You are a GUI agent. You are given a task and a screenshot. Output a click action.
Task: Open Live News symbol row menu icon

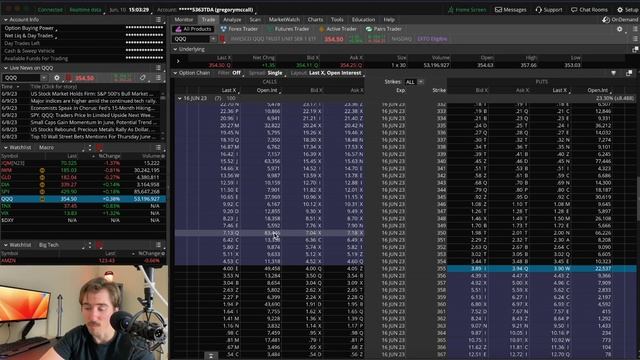click(x=158, y=78)
